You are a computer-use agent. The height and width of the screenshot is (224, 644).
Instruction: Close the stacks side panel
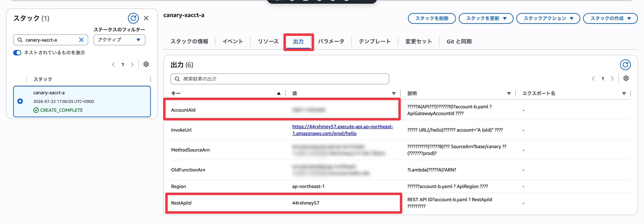pos(146,18)
